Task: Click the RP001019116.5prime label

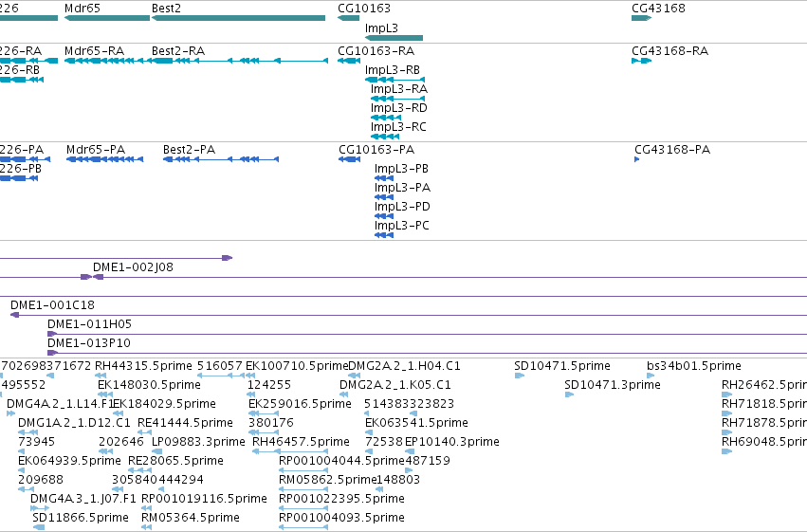Action: [204, 499]
